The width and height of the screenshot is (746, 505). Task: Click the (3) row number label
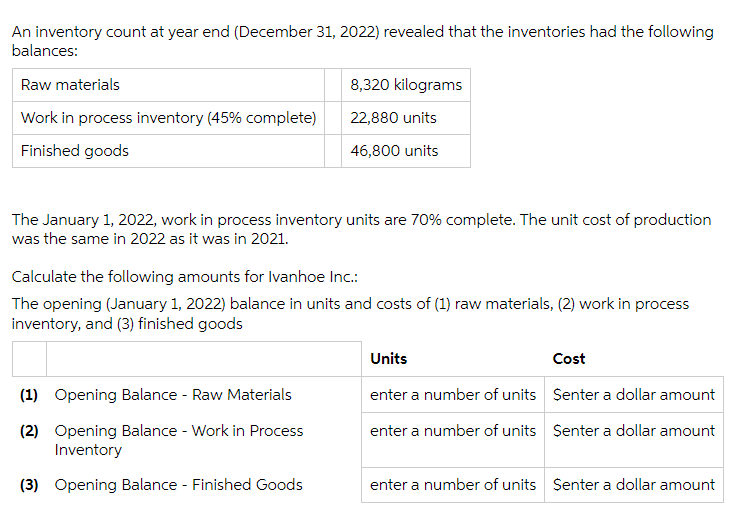click(29, 485)
